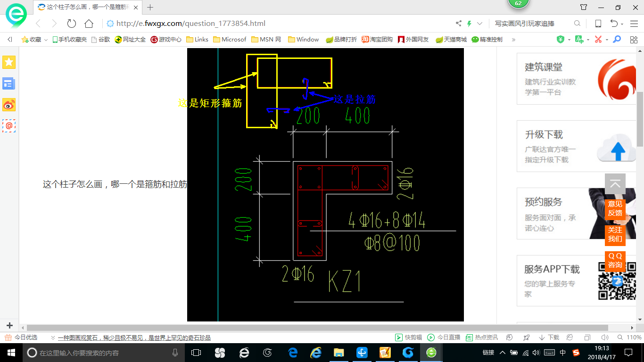Open the 游戏中心 bookmark
The width and height of the screenshot is (644, 362).
click(166, 40)
